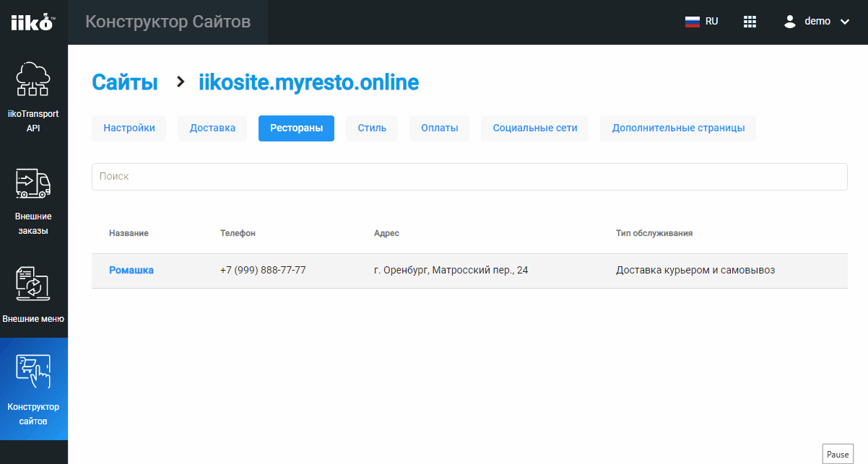Go to the Оплаты tab
Screen dimensions: 868x464
[x=439, y=128]
